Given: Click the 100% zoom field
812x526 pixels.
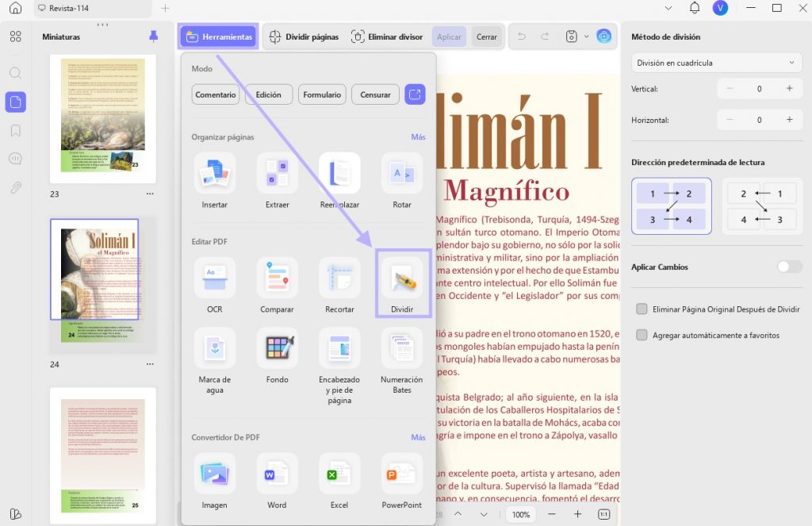Looking at the screenshot, I should coord(521,514).
